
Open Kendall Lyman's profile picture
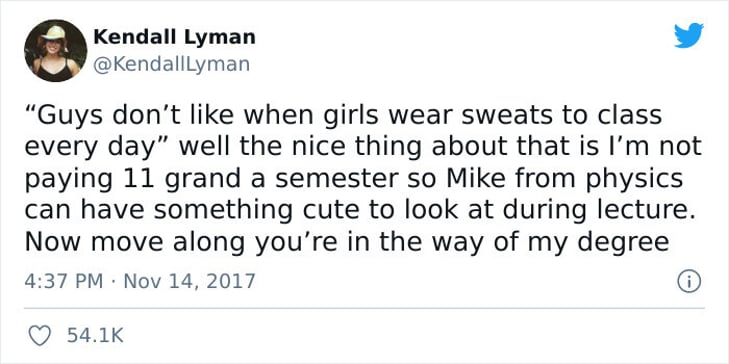pyautogui.click(x=55, y=50)
